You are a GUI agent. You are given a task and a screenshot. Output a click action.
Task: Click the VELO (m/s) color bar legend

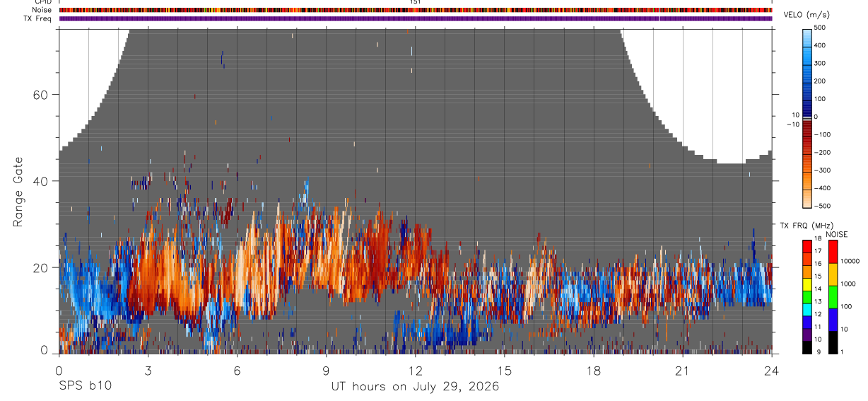(807, 117)
